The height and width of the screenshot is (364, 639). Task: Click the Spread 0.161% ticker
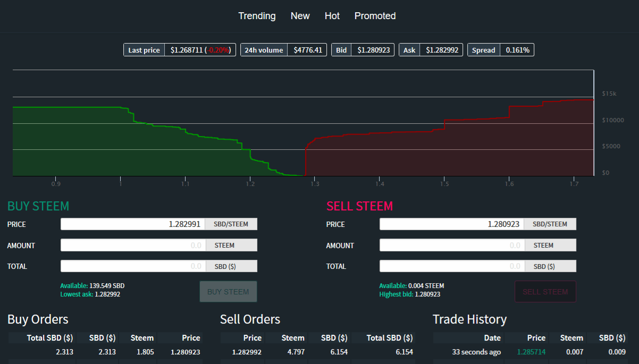click(501, 50)
